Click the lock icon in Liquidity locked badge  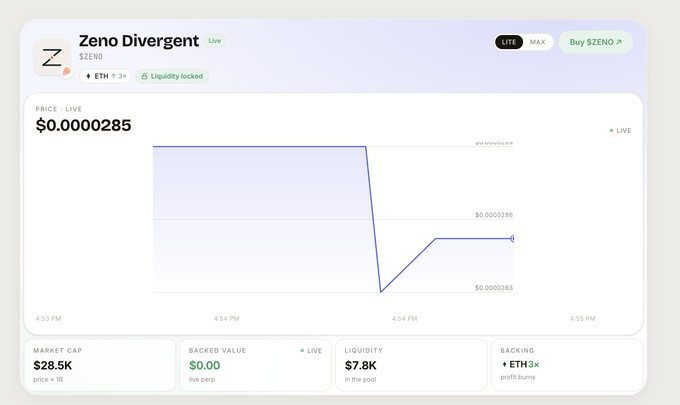[x=144, y=76]
